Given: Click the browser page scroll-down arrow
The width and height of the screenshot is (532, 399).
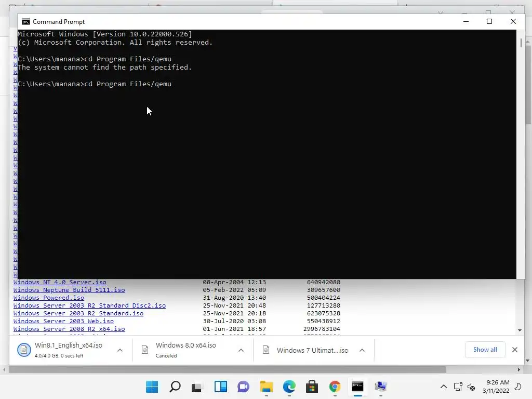Looking at the screenshot, I should click(x=520, y=330).
